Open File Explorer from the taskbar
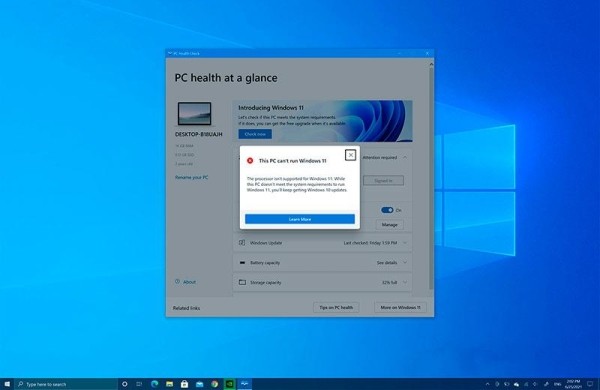 (170, 384)
